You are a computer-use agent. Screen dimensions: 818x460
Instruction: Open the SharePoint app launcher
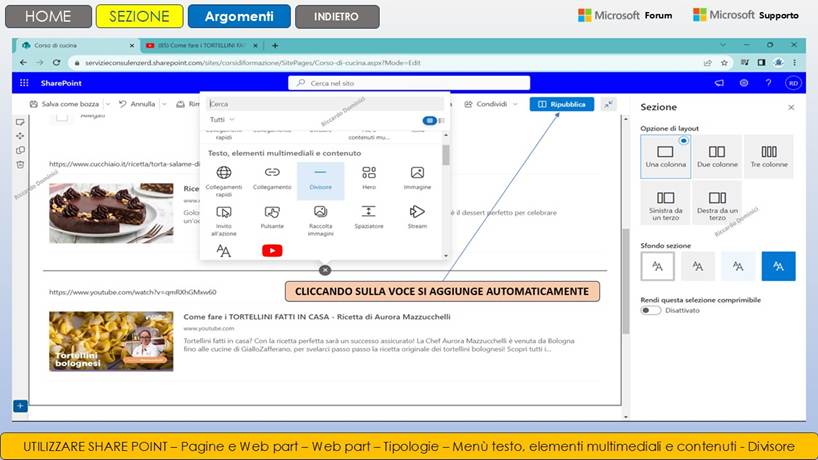coord(24,83)
